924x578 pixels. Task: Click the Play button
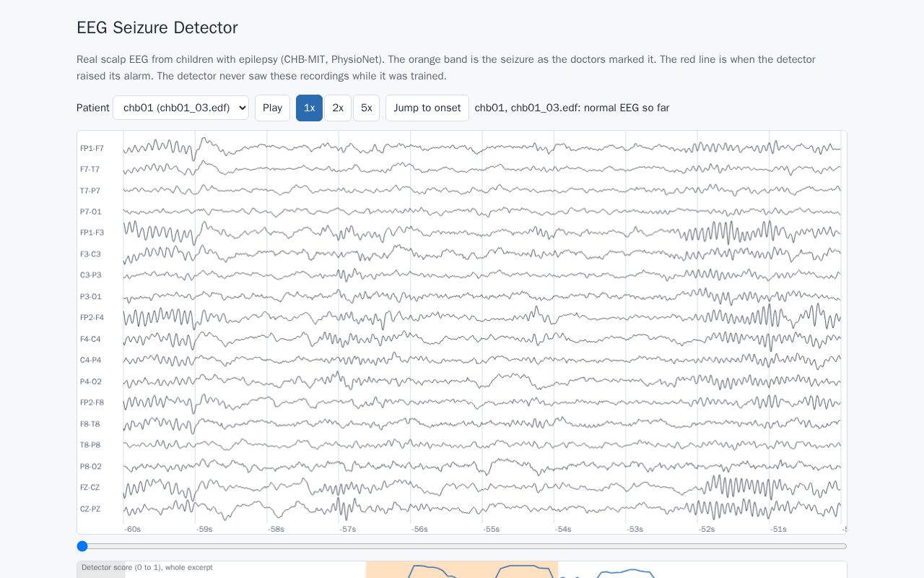coord(272,108)
